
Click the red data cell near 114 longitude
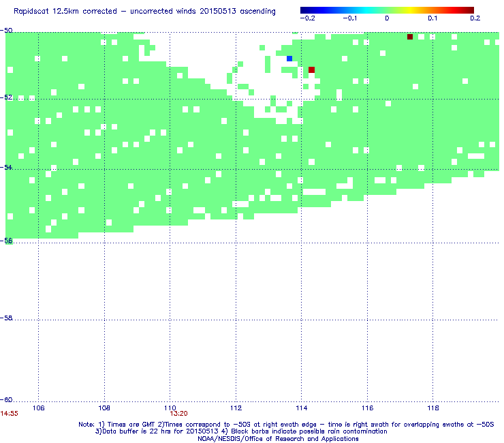click(311, 70)
